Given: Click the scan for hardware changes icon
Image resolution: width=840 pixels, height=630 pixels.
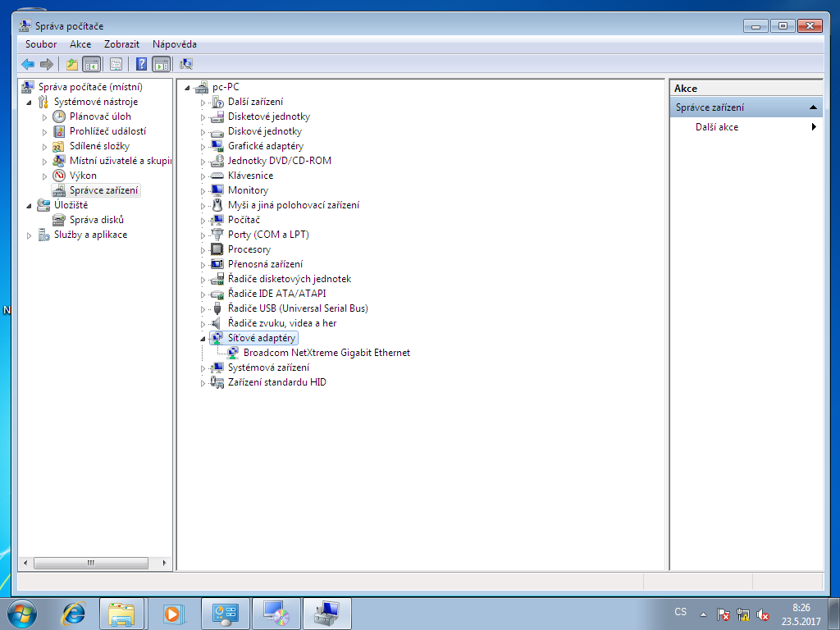Looking at the screenshot, I should (x=186, y=64).
